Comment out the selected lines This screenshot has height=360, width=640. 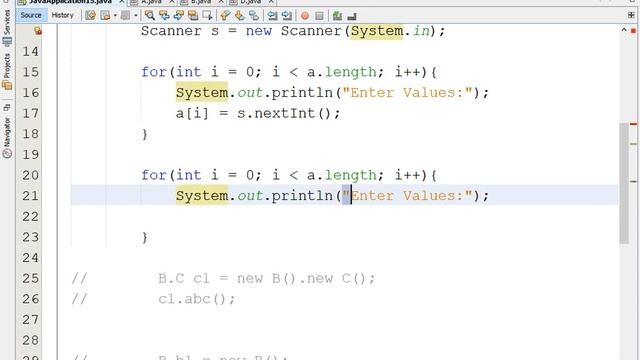click(x=337, y=16)
